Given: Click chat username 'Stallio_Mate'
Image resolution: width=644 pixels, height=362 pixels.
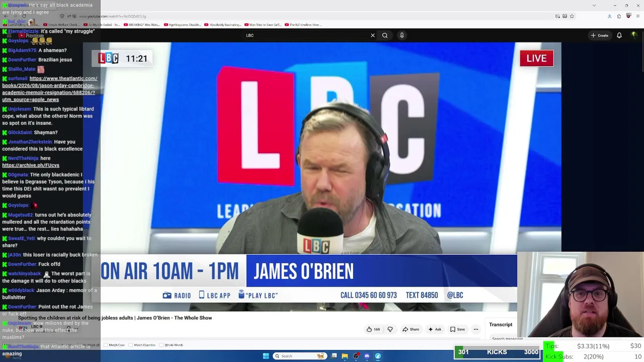Looking at the screenshot, I should tap(22, 69).
